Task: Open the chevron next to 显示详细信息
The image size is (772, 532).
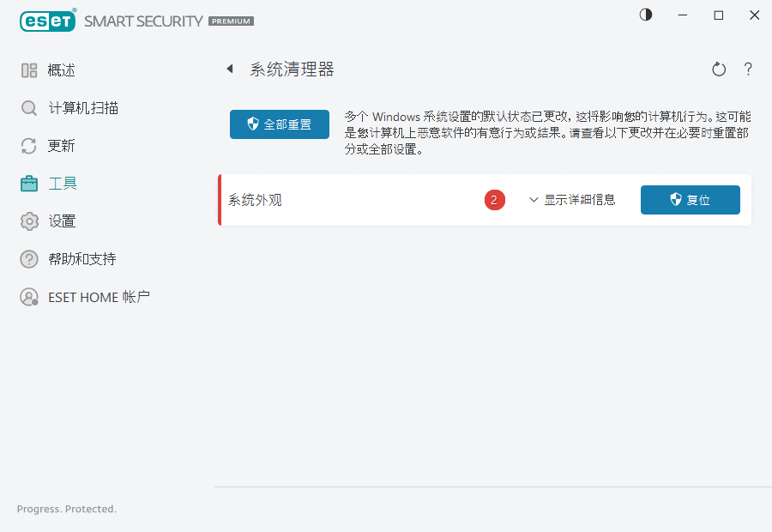Action: pos(532,199)
